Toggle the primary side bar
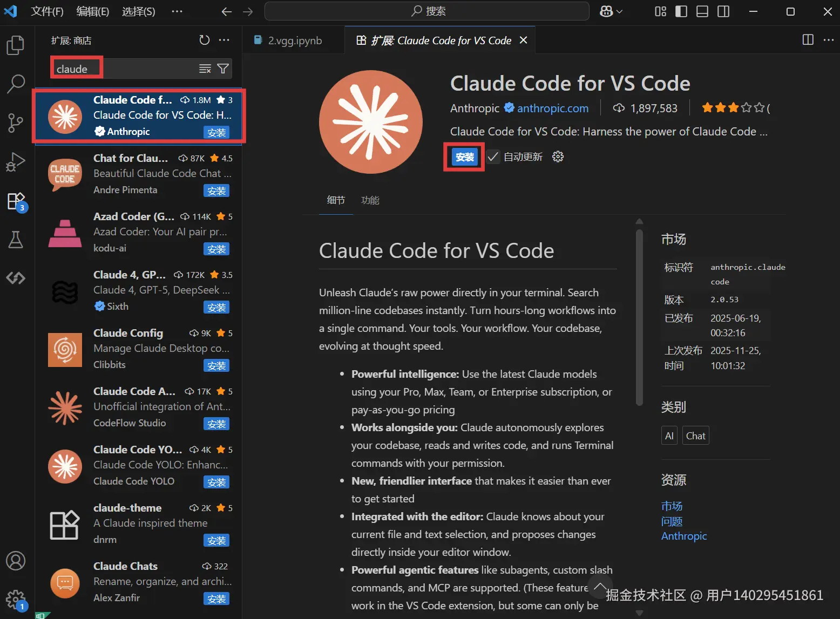Viewport: 840px width, 619px height. 681,11
